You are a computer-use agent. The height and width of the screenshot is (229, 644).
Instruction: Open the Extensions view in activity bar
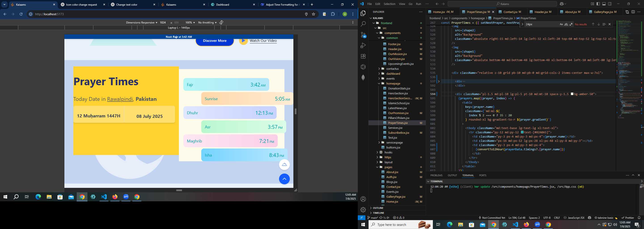(x=363, y=56)
